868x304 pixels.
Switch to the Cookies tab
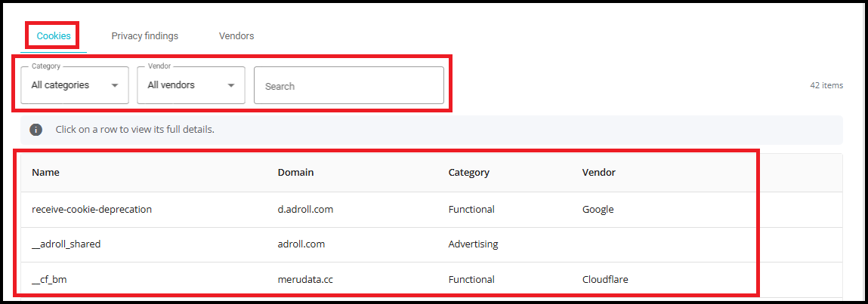[x=54, y=36]
